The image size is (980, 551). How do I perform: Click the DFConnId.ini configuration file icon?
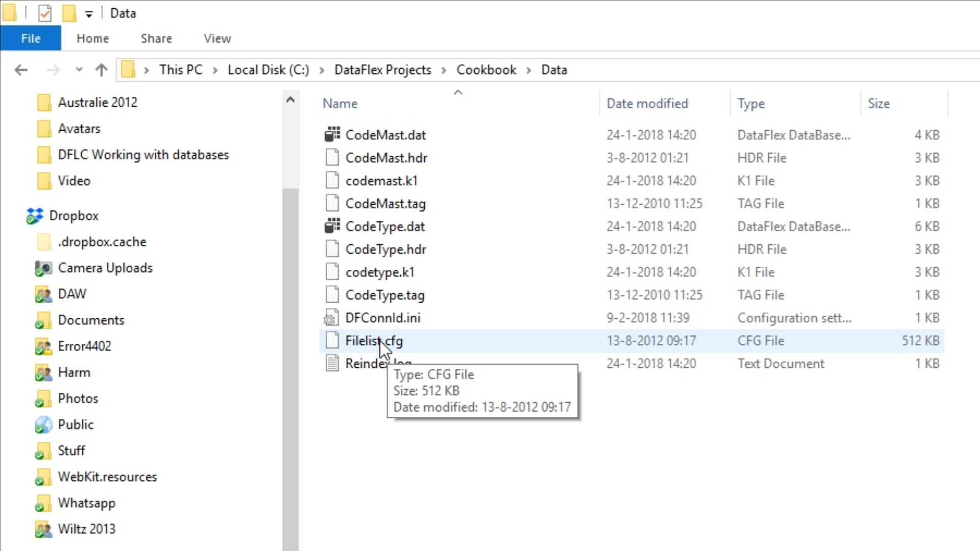point(331,318)
